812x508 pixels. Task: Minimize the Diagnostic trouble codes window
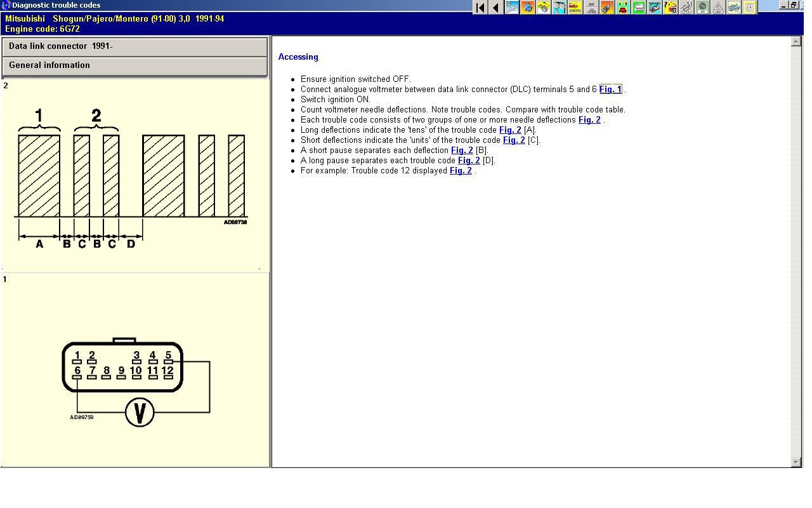point(783,5)
